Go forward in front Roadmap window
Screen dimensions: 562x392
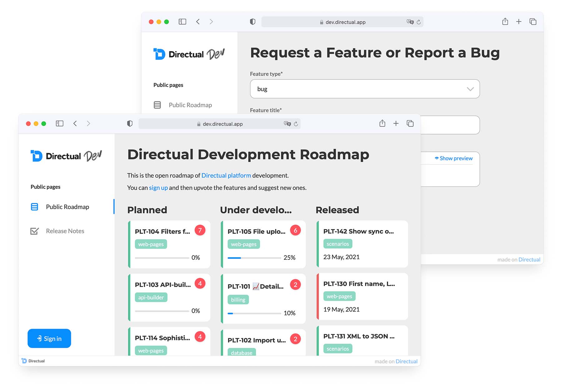pos(88,123)
